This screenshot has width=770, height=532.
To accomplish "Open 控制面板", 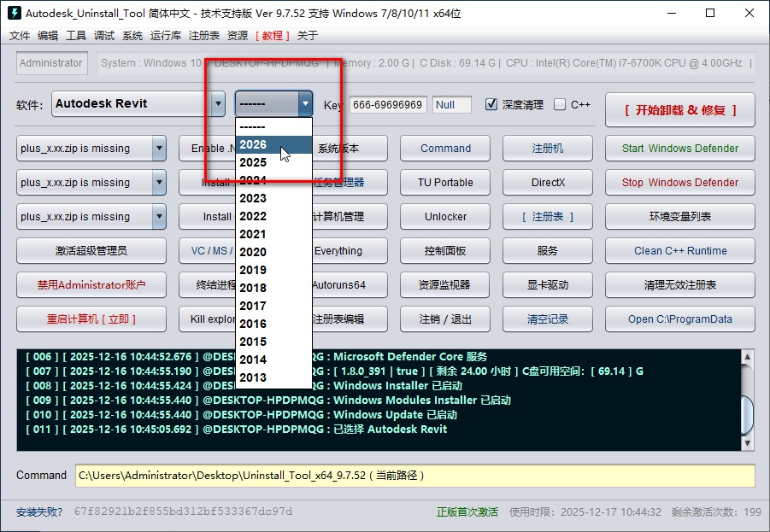I will pyautogui.click(x=445, y=251).
